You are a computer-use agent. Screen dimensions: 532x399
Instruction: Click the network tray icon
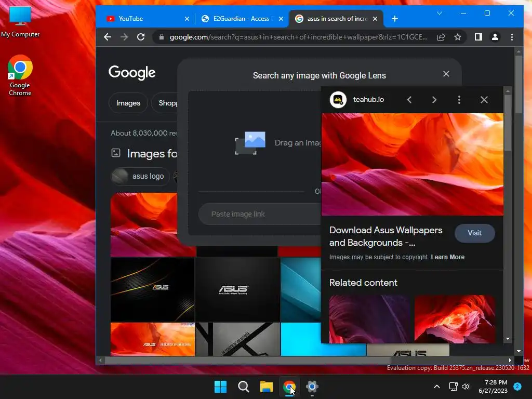pos(453,387)
